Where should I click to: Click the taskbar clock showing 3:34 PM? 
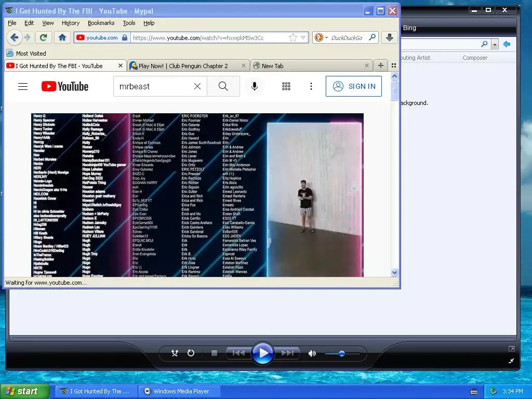tap(513, 391)
